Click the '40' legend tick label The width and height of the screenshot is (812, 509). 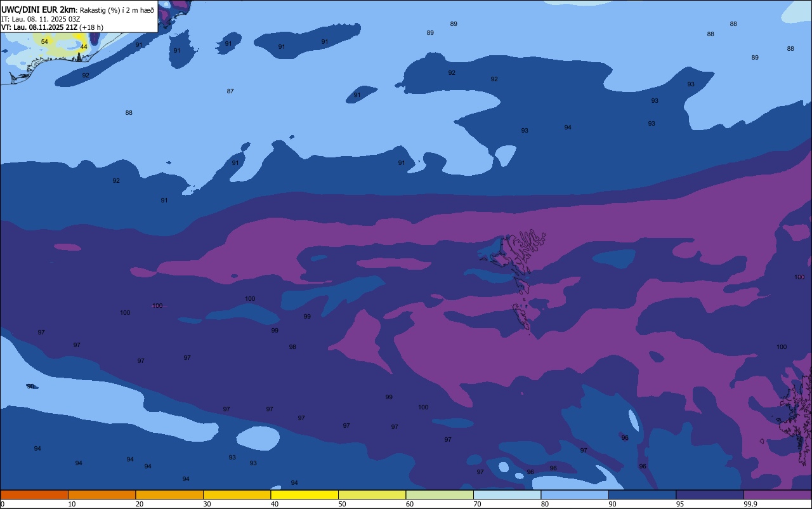click(x=275, y=504)
